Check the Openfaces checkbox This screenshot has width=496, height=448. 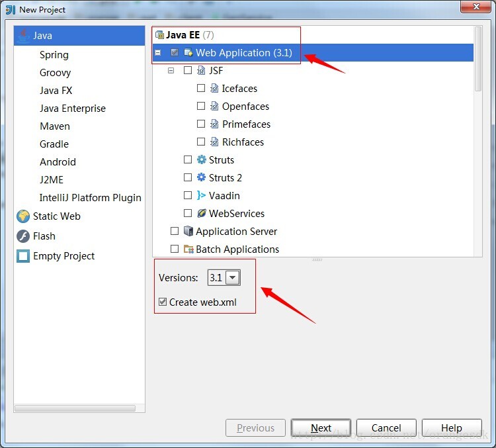tap(201, 106)
